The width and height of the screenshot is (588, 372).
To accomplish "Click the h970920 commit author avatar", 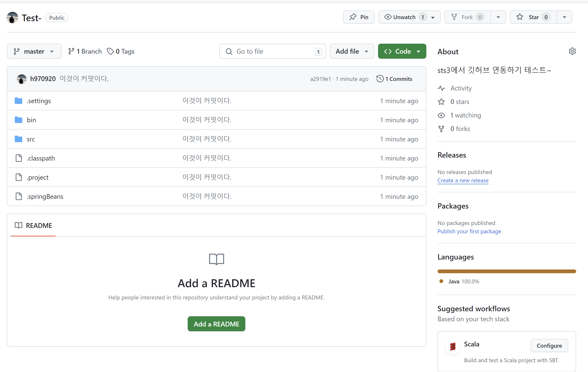I will click(x=21, y=79).
